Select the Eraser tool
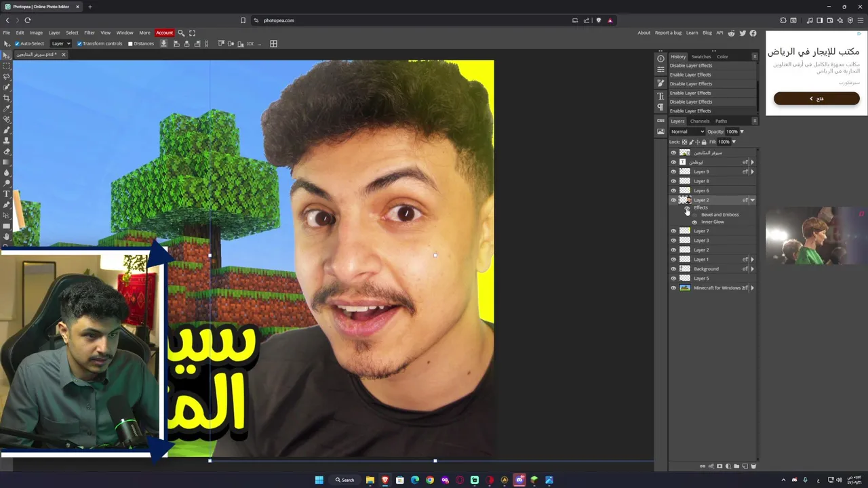The image size is (868, 488). (x=7, y=151)
